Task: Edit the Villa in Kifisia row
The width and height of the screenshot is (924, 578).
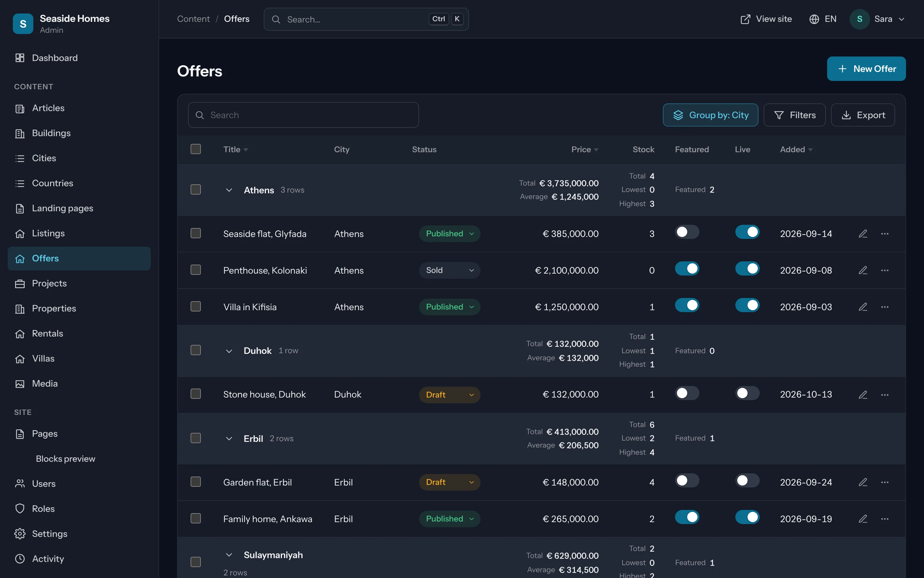Action: pyautogui.click(x=863, y=307)
